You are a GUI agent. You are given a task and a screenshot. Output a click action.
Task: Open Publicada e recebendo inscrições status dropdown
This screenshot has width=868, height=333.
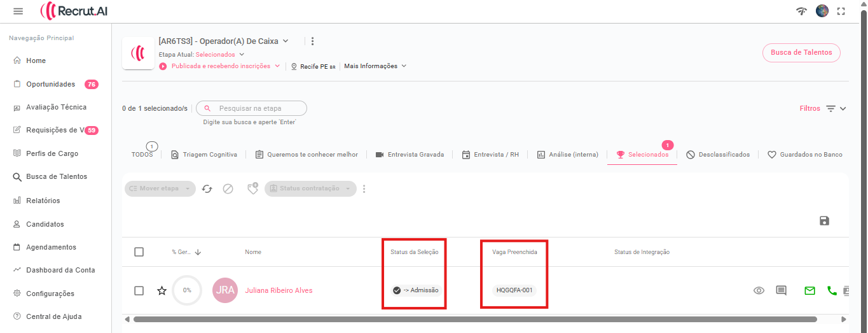[x=226, y=66]
